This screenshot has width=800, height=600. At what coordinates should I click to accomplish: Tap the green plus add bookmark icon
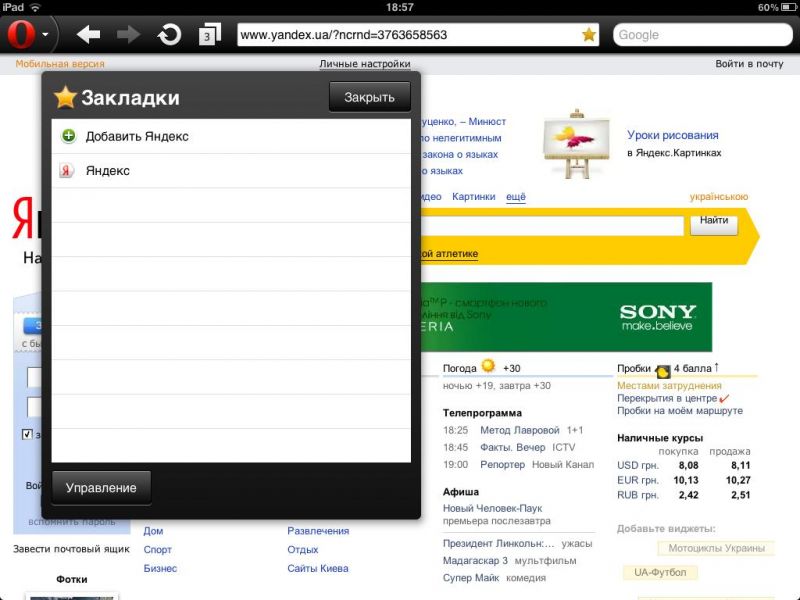coord(68,136)
